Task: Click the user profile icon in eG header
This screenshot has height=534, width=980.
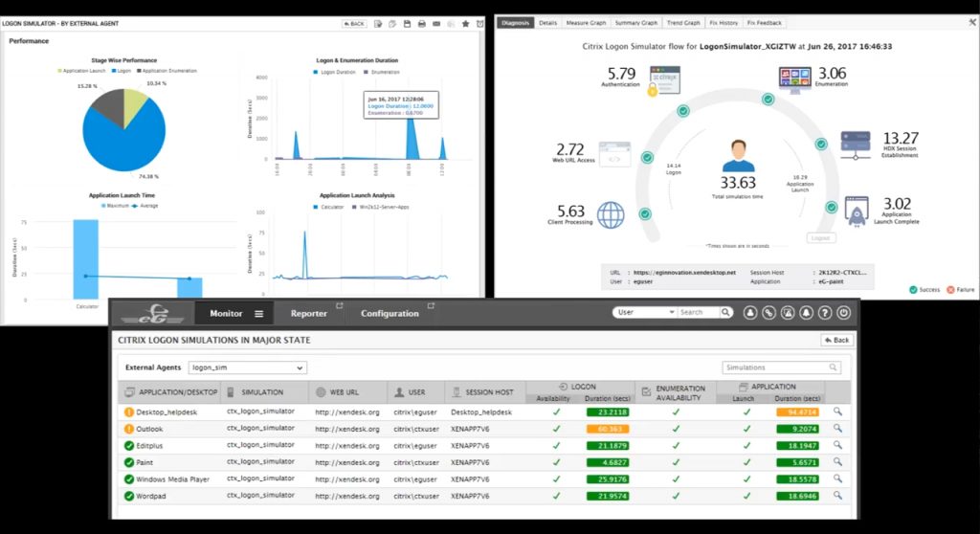Action: tap(750, 312)
